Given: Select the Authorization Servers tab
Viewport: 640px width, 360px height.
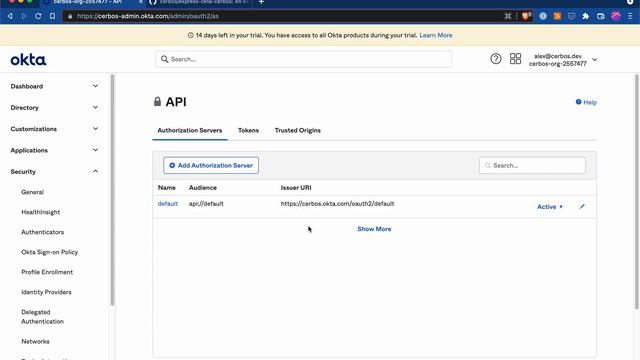Looking at the screenshot, I should click(x=190, y=130).
